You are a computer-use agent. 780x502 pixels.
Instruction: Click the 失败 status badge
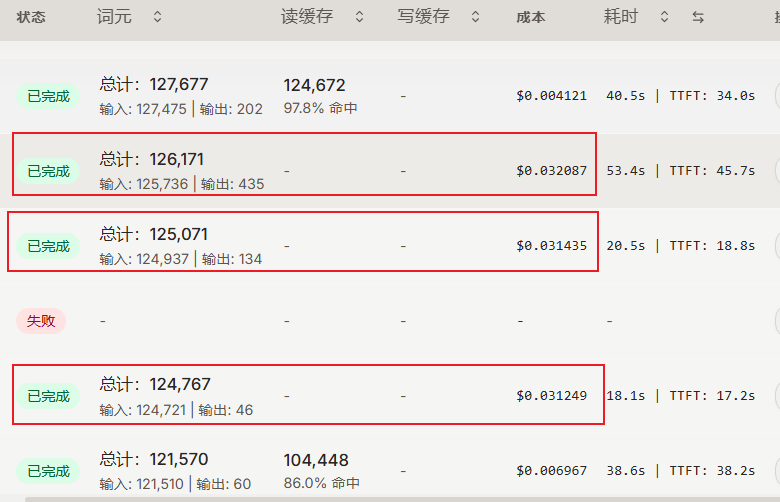coord(41,321)
